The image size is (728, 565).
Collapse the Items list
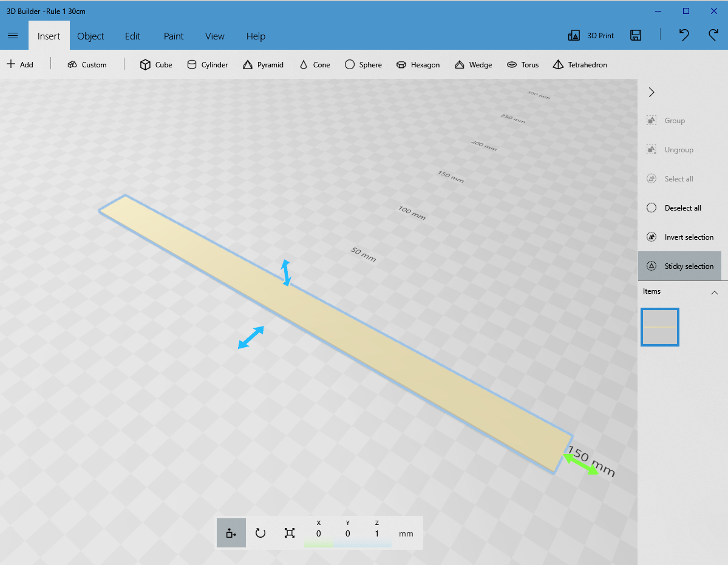[715, 293]
